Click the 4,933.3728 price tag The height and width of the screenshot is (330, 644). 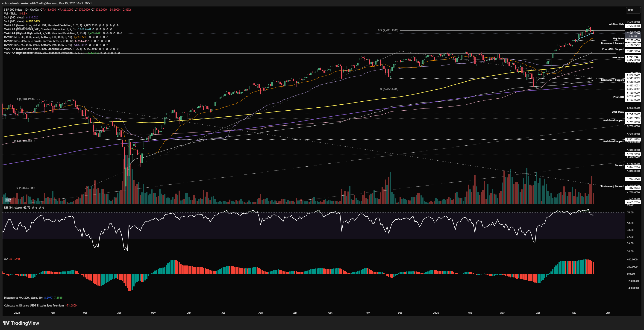pos(633,179)
